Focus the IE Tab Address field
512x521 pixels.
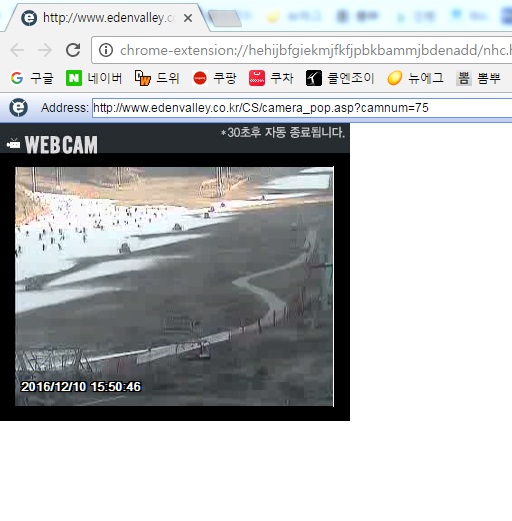[302, 108]
